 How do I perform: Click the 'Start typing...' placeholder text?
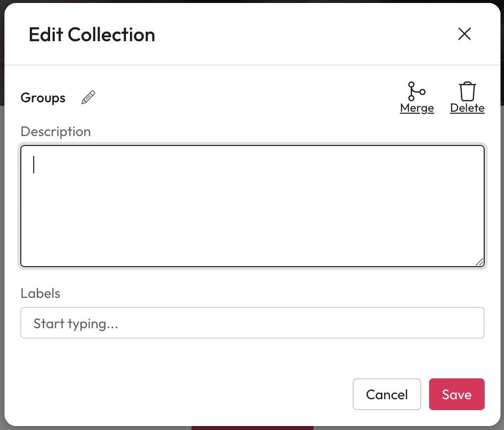76,324
